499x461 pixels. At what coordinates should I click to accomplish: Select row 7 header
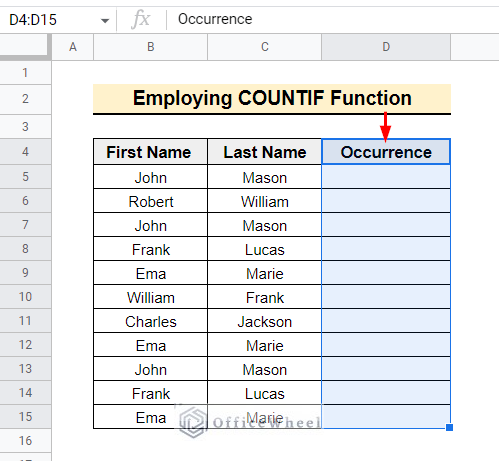25,225
